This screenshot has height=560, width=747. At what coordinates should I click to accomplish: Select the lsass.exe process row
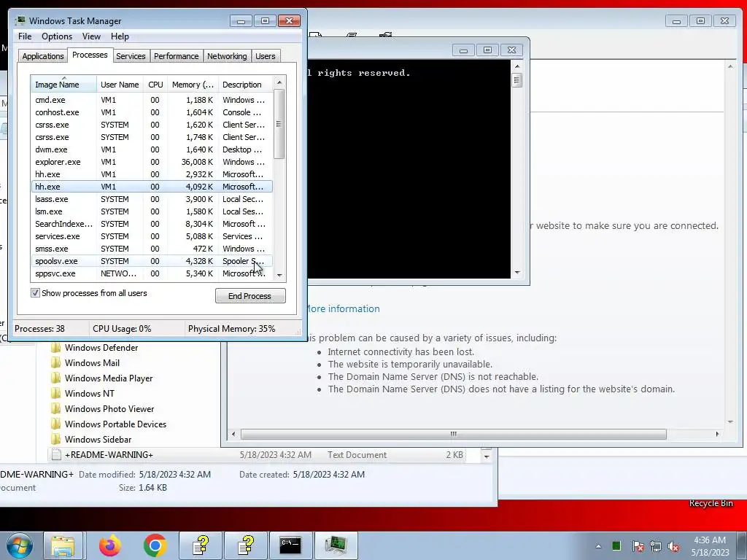tap(152, 199)
